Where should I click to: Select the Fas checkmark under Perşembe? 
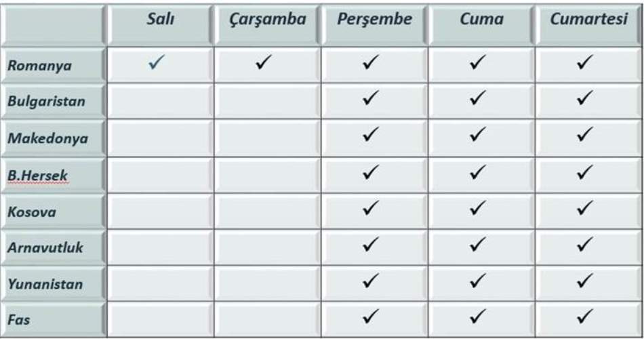371,316
